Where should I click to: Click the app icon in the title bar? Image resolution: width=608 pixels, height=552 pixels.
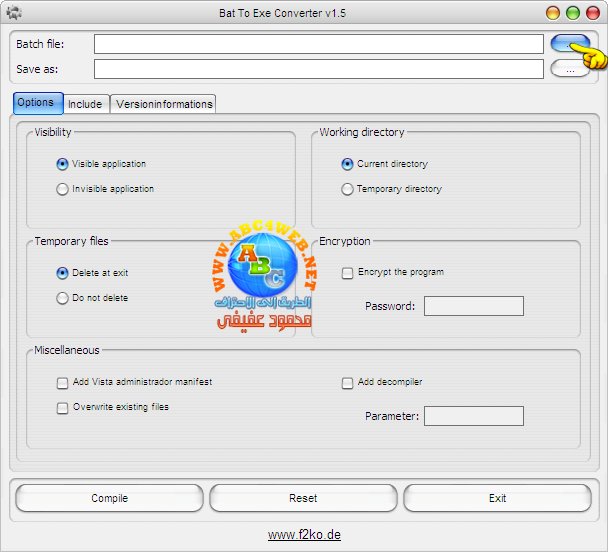click(x=14, y=13)
